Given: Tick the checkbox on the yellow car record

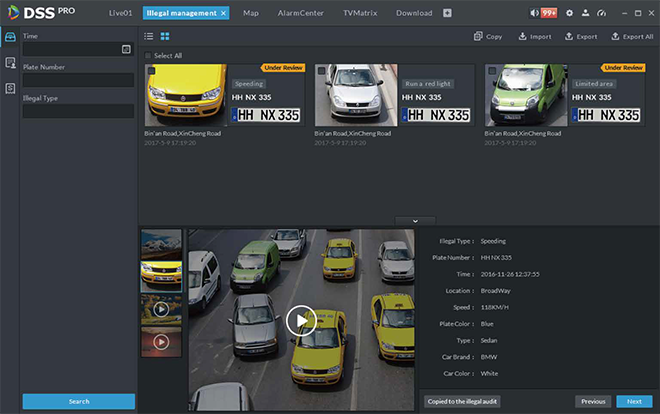Looking at the screenshot, I should (x=151, y=71).
